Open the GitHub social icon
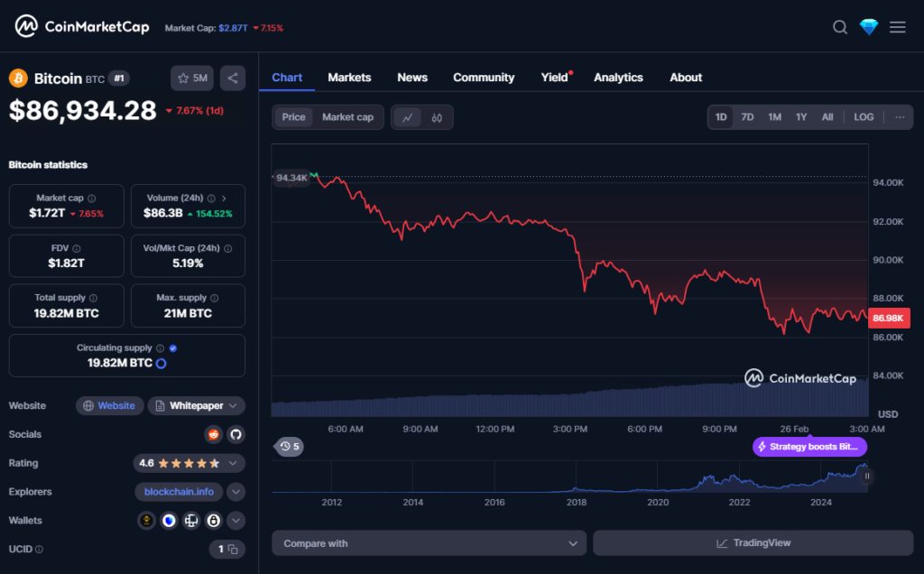Image resolution: width=924 pixels, height=574 pixels. pyautogui.click(x=236, y=434)
